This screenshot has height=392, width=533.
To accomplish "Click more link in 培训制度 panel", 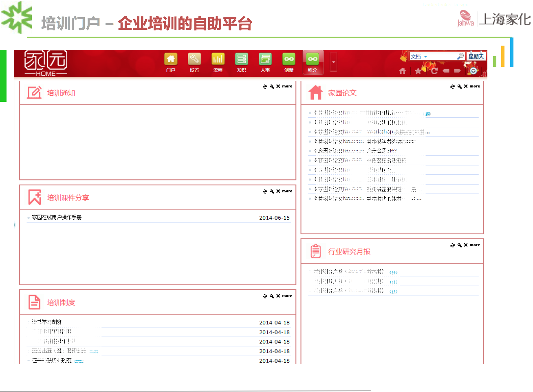I will click(x=287, y=296).
